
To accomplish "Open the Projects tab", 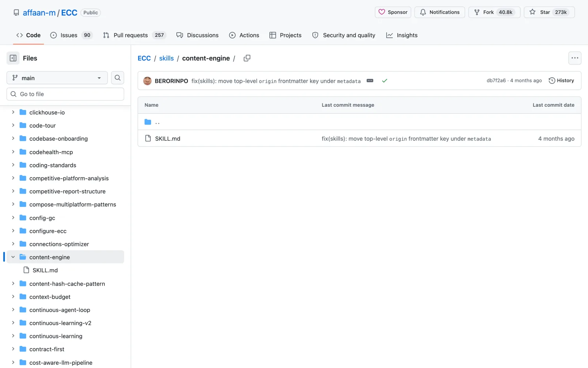I will [285, 35].
